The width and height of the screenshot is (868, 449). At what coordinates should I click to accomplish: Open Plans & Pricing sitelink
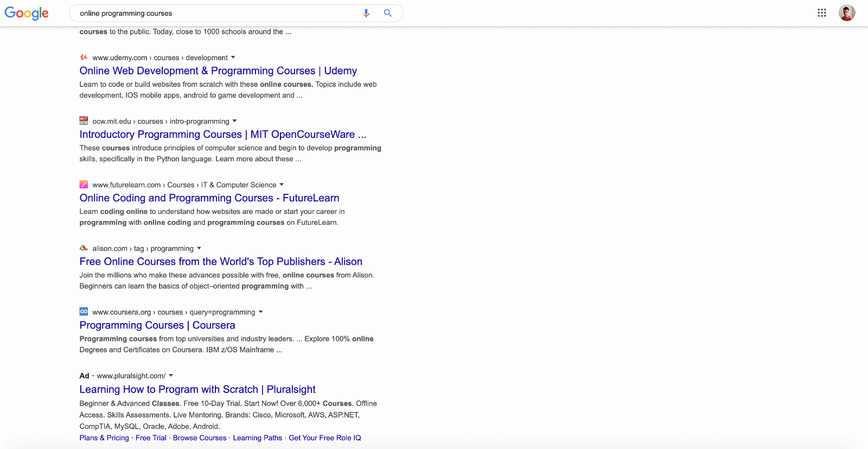(x=104, y=438)
